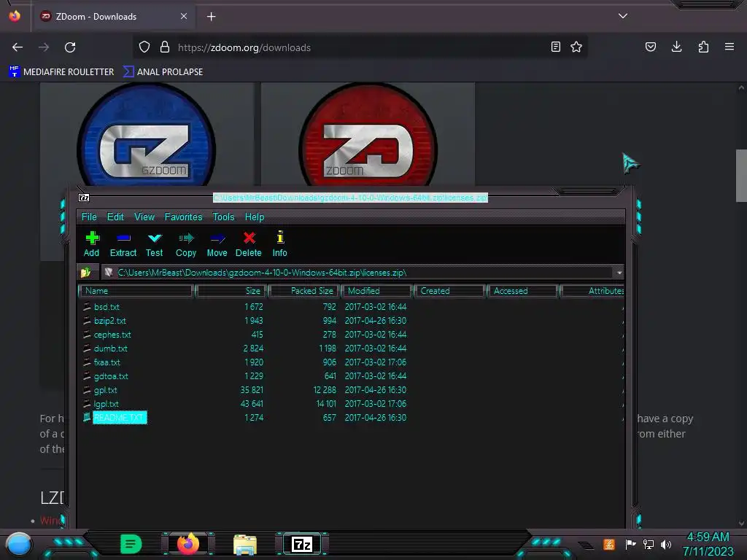Image resolution: width=747 pixels, height=560 pixels.
Task: Open the Favorites menu in 7-Zip
Action: (183, 217)
